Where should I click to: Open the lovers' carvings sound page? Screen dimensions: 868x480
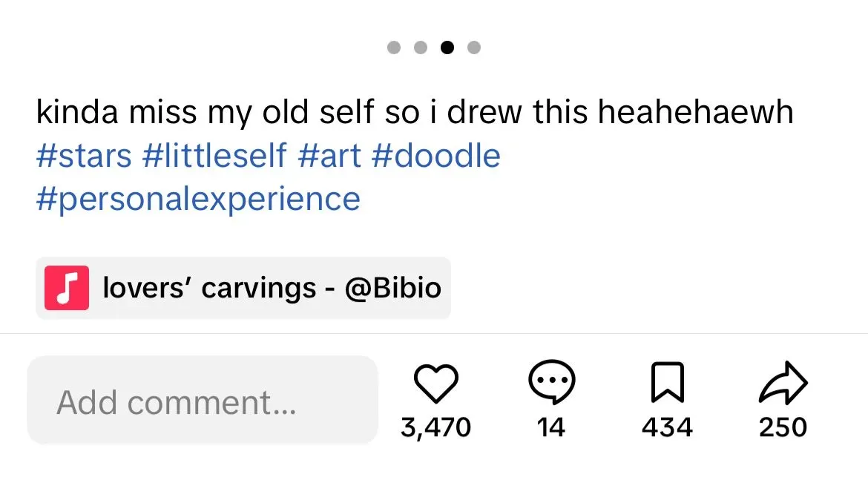pyautogui.click(x=272, y=288)
